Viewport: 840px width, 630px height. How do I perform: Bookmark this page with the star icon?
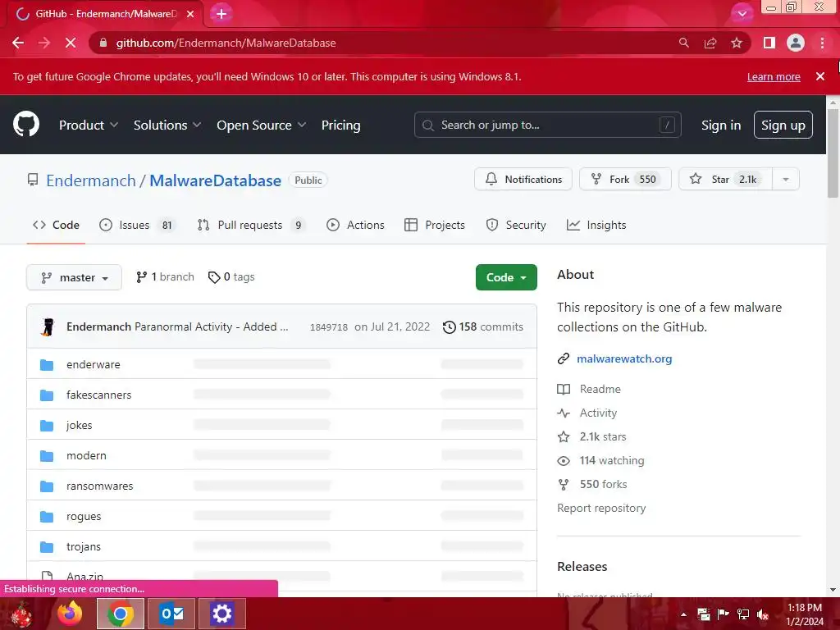click(x=737, y=43)
